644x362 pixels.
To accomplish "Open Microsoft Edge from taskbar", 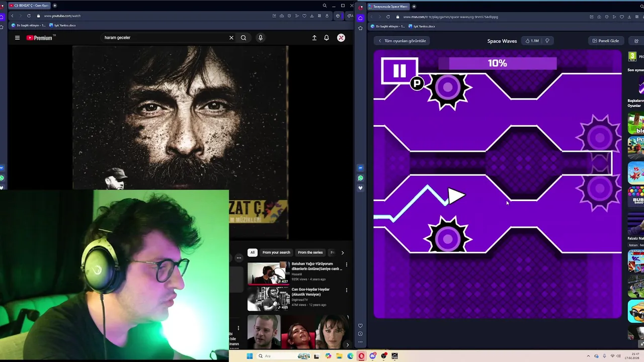I will click(350, 356).
